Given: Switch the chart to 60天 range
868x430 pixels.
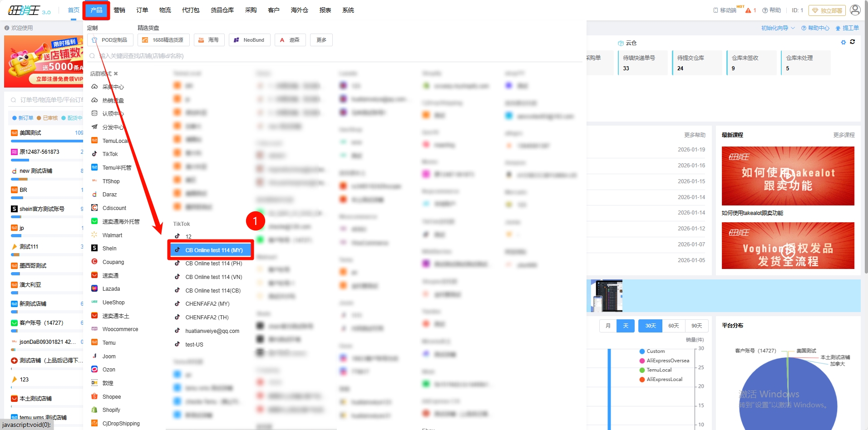Looking at the screenshot, I should click(x=673, y=326).
